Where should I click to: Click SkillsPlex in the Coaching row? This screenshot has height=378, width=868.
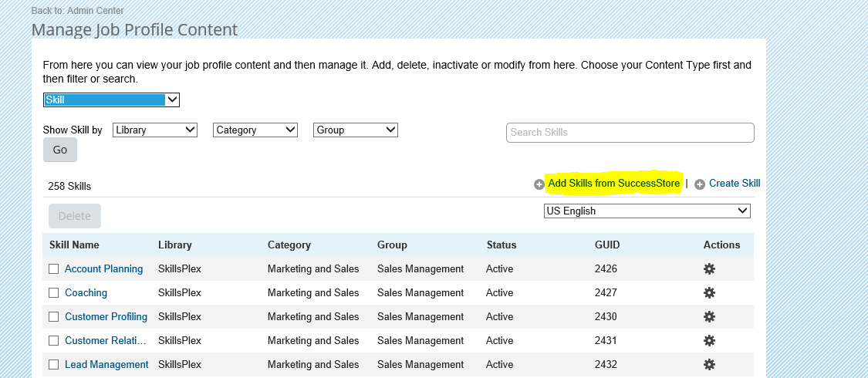tap(180, 293)
